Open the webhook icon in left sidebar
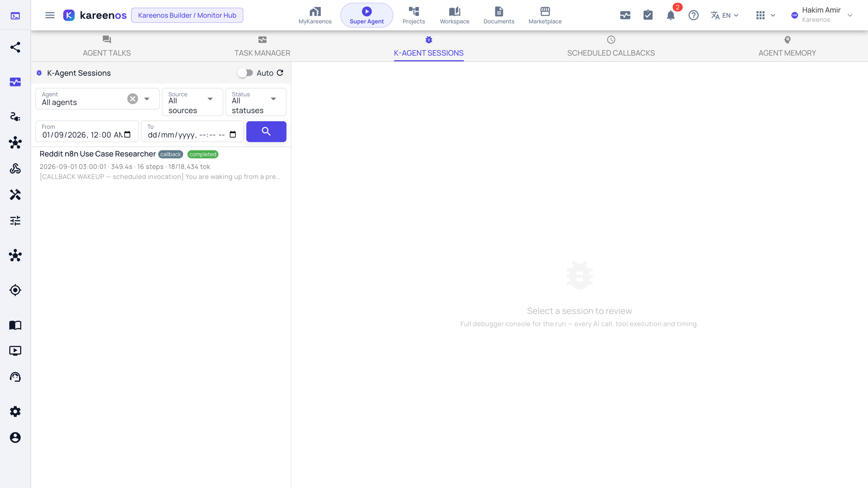Viewport: 868px width, 488px height. coord(15,169)
